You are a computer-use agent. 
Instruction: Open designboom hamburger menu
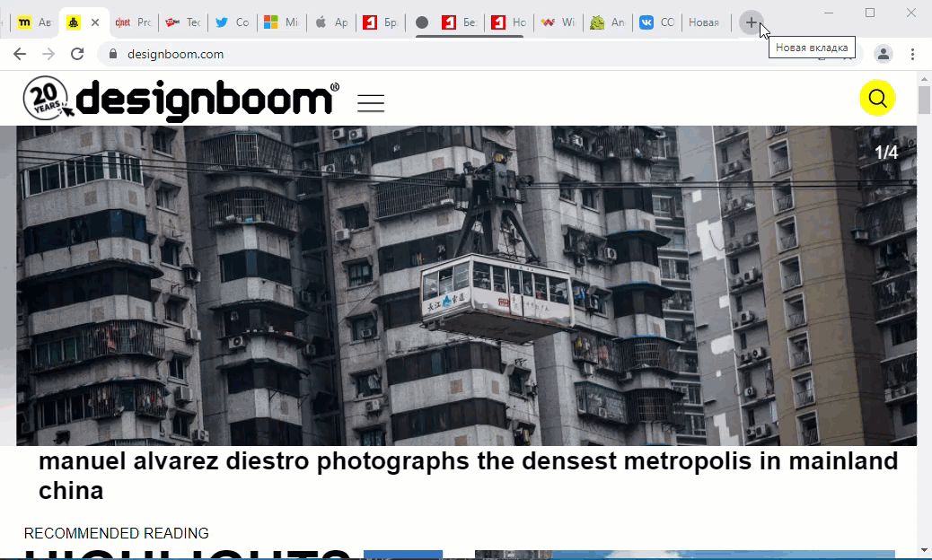(371, 103)
